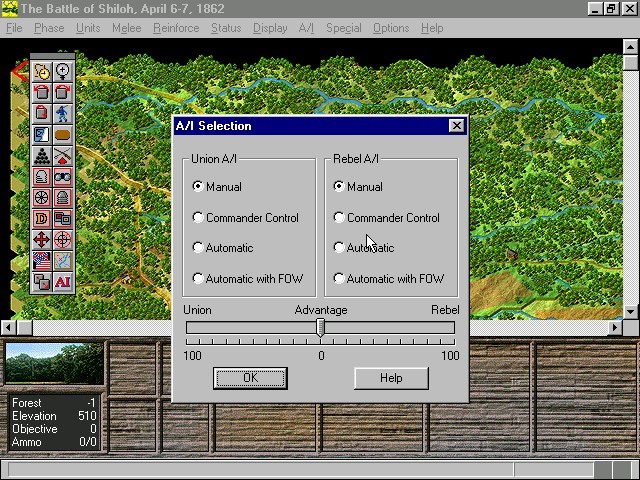Click map vertical scrollbar up arrow

pyautogui.click(x=631, y=47)
